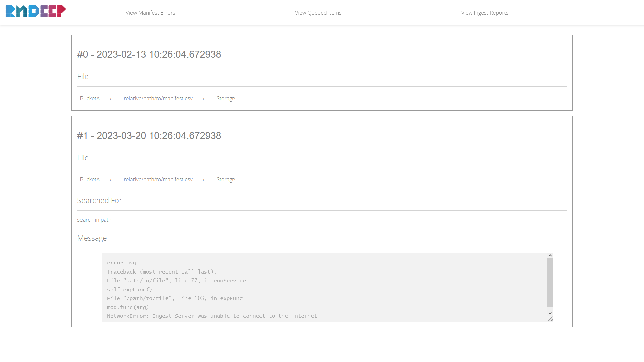Click the 'search in path' text
644x362 pixels.
click(94, 220)
